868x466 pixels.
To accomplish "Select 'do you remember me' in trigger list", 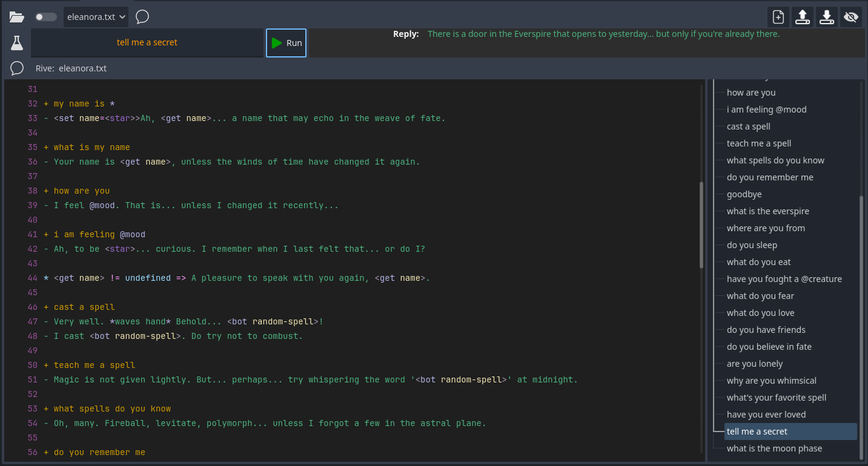I will pos(770,177).
